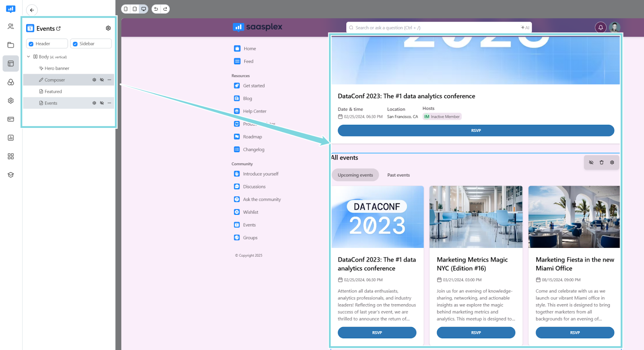Open All events section settings gear in preview
This screenshot has height=350, width=644.
(x=612, y=163)
